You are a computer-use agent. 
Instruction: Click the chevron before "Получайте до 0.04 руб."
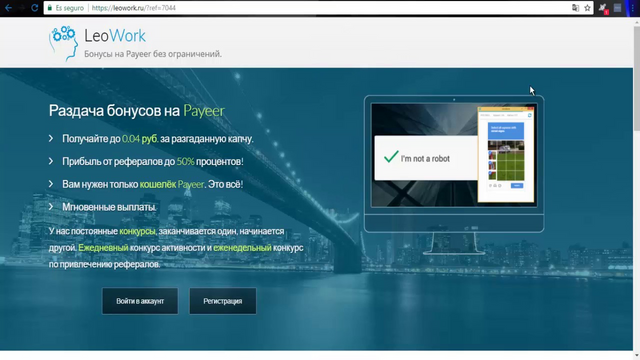(x=51, y=139)
